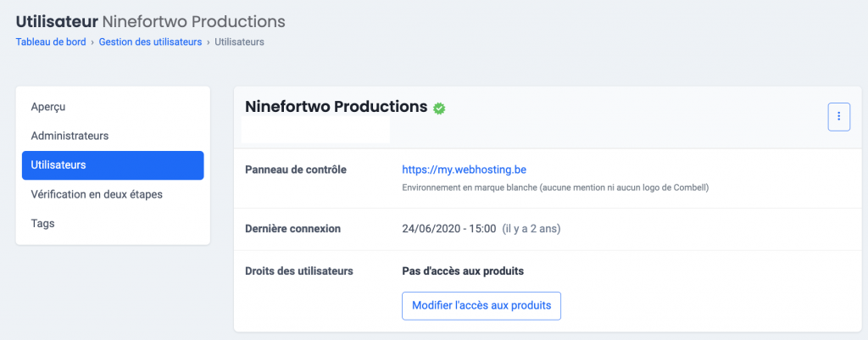Image resolution: width=868 pixels, height=340 pixels.
Task: Click the Panneau de contrôle label
Action: [x=296, y=170]
